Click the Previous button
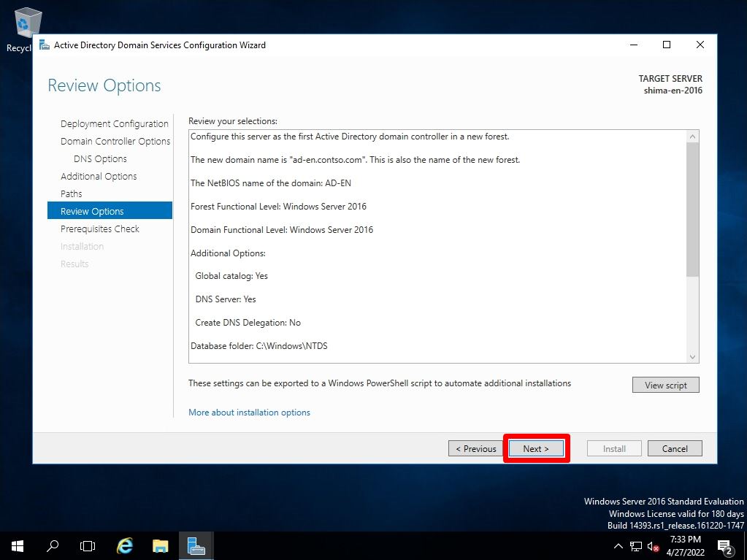The width and height of the screenshot is (747, 560). tap(476, 448)
